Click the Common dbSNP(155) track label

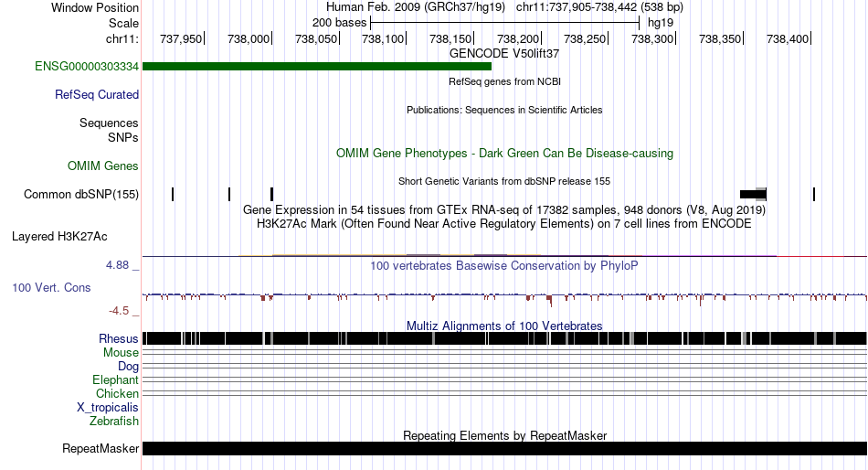click(81, 195)
